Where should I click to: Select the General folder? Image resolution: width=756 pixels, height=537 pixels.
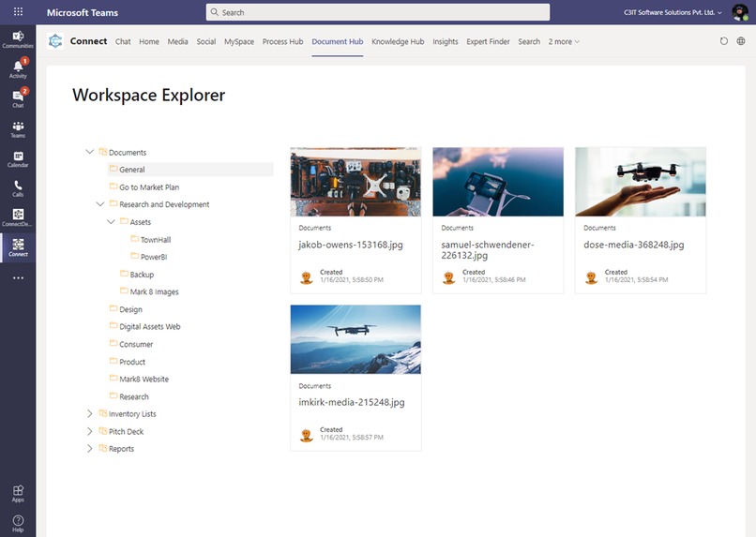click(190, 170)
